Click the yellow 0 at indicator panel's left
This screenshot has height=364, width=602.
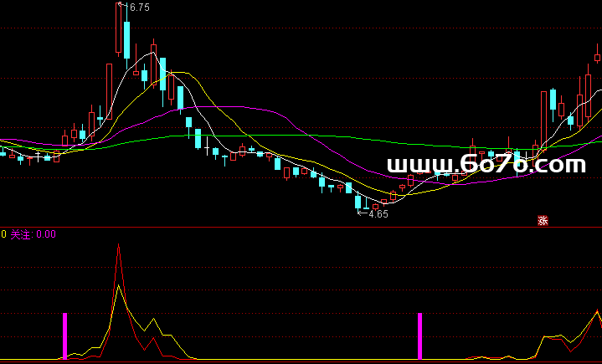[x=3, y=234]
